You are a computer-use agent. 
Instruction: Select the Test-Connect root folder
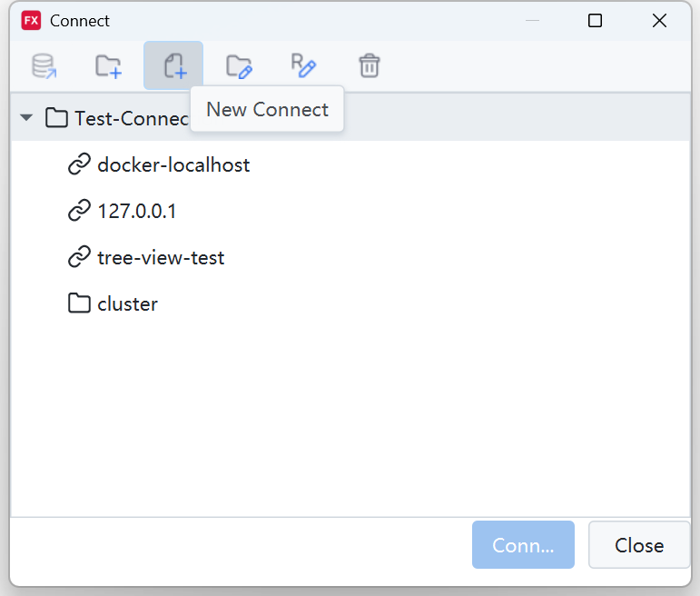pos(127,118)
